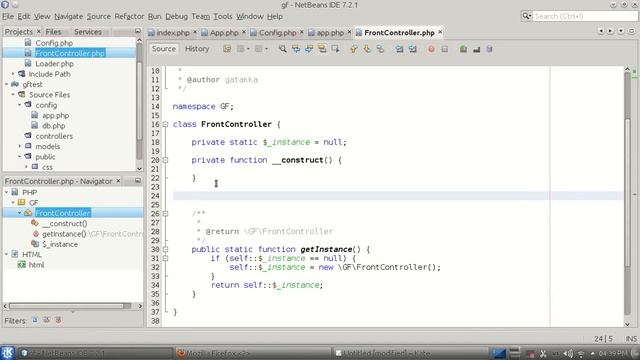Click the last grey editor toolbar icon
The image size is (640, 360).
[489, 49]
